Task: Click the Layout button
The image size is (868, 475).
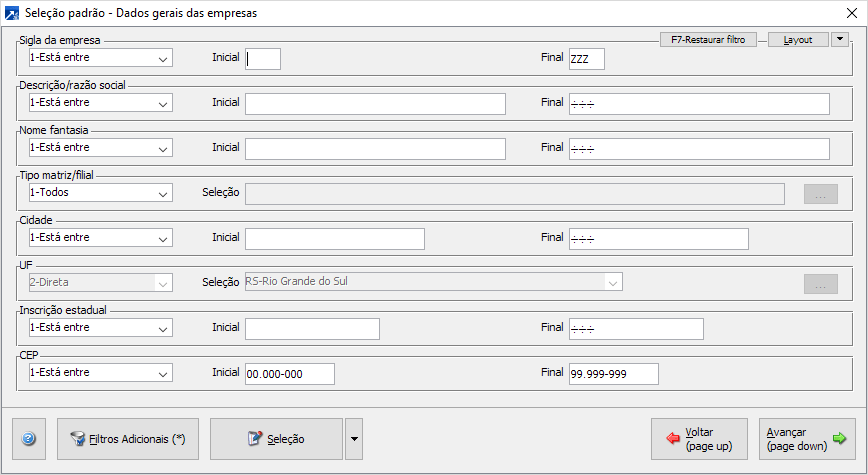Action: click(x=798, y=39)
